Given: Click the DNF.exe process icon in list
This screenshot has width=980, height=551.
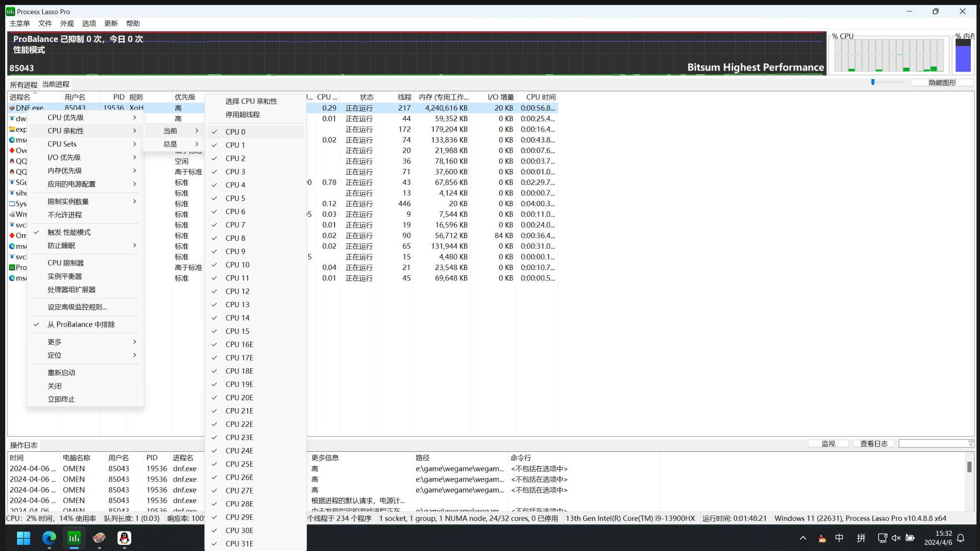Looking at the screenshot, I should tap(12, 108).
